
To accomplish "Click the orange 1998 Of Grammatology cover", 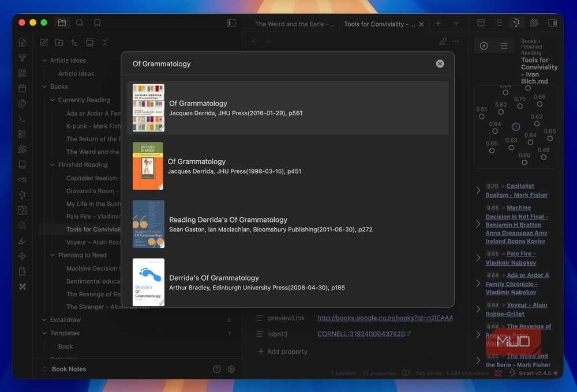I will pyautogui.click(x=148, y=166).
